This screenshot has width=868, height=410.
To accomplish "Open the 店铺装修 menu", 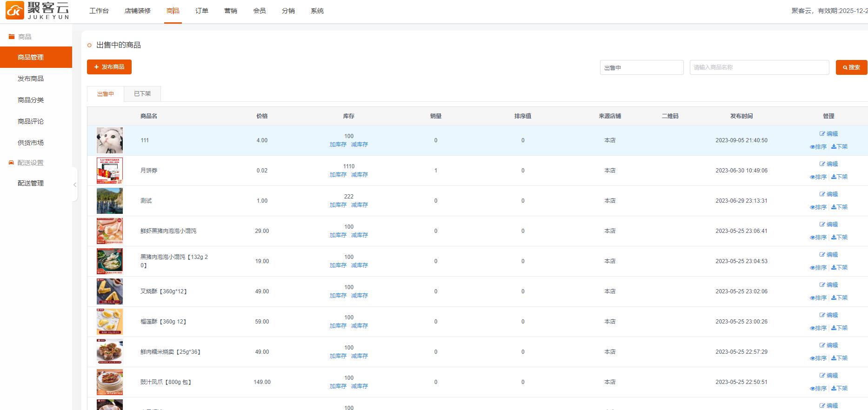I will click(138, 11).
